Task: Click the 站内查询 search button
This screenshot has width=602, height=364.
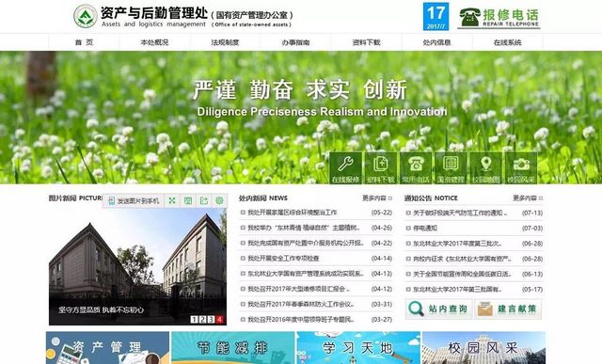Action: [x=439, y=309]
